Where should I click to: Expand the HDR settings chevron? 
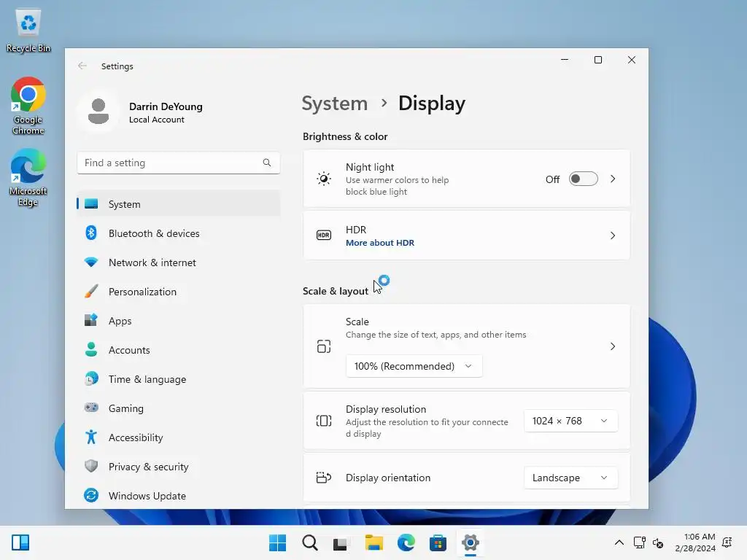[613, 236]
